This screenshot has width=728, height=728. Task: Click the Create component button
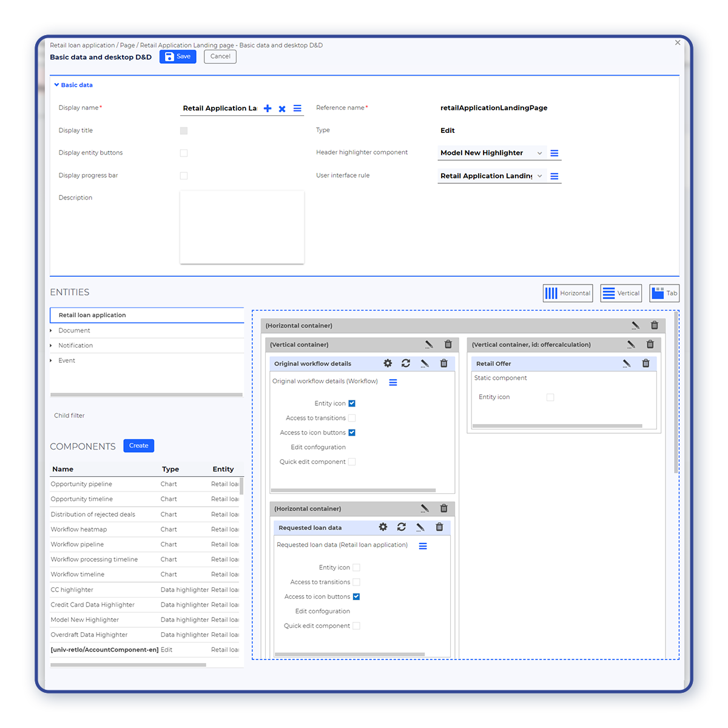click(138, 446)
